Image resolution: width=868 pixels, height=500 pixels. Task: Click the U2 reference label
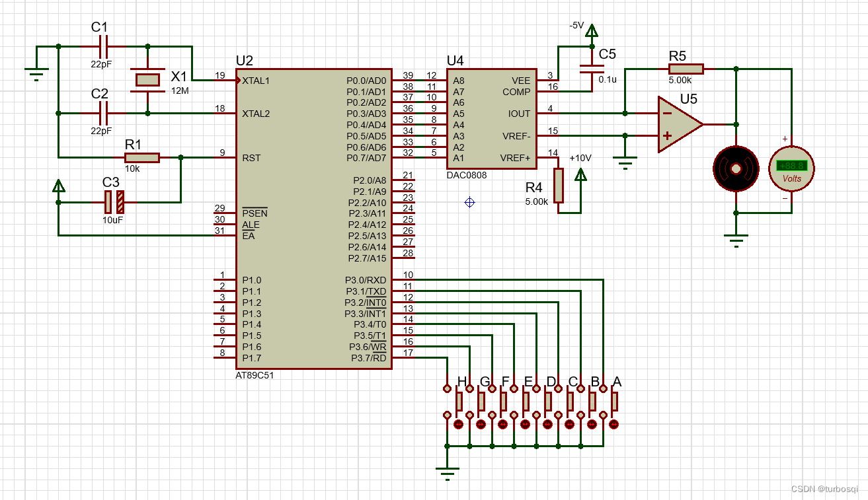point(245,61)
